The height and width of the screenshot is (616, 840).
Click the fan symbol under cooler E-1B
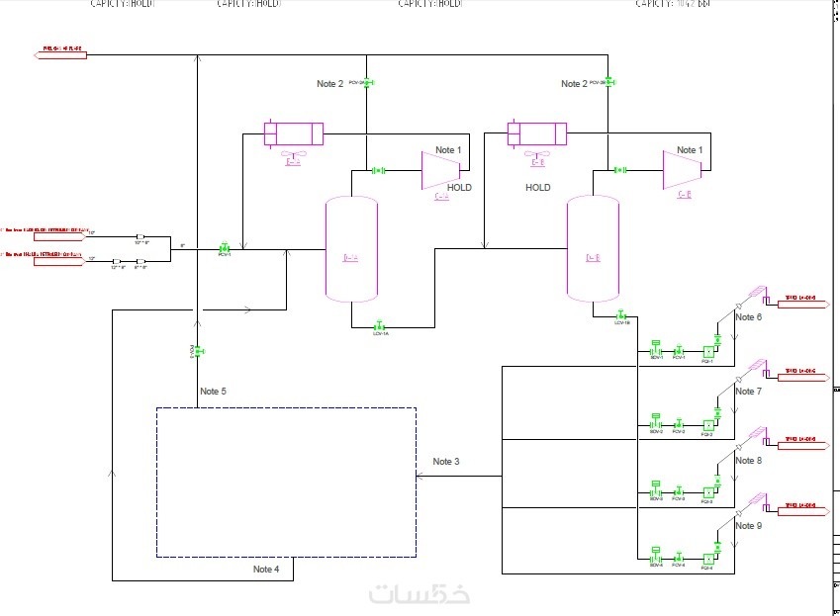(x=537, y=154)
